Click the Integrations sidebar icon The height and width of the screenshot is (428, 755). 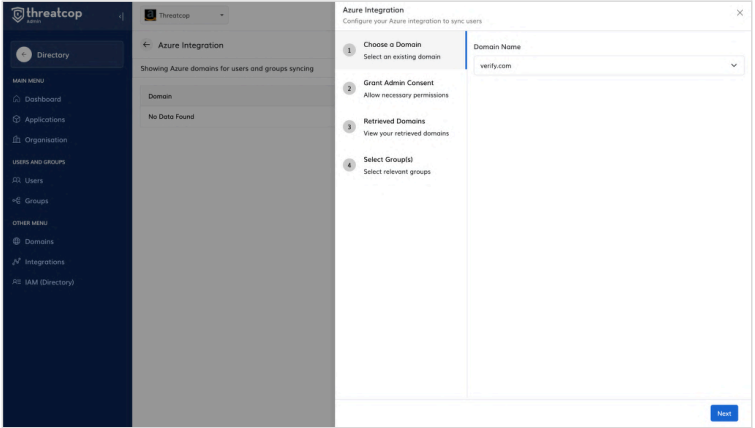point(16,262)
